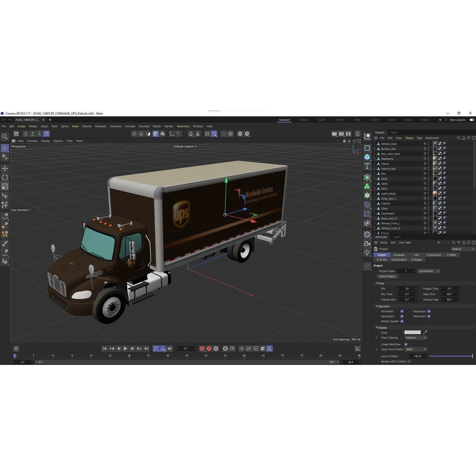The width and height of the screenshot is (476, 476).
Task: Open the Default preset dropdown in Attributes
Action: (462, 249)
